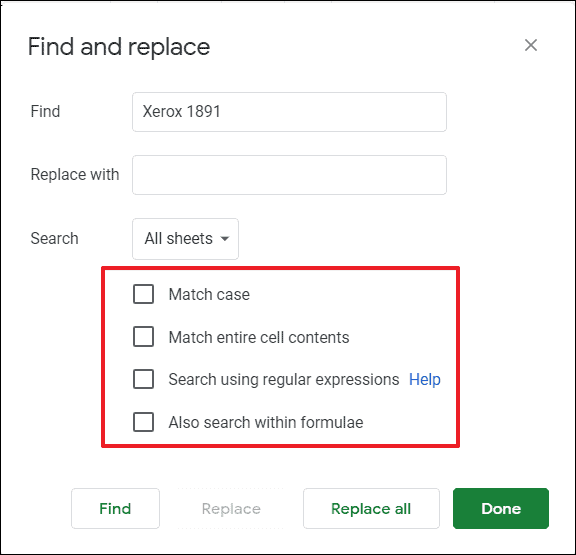The height and width of the screenshot is (555, 576).
Task: Click the Find field containing Xerox 1891
Action: [x=289, y=112]
